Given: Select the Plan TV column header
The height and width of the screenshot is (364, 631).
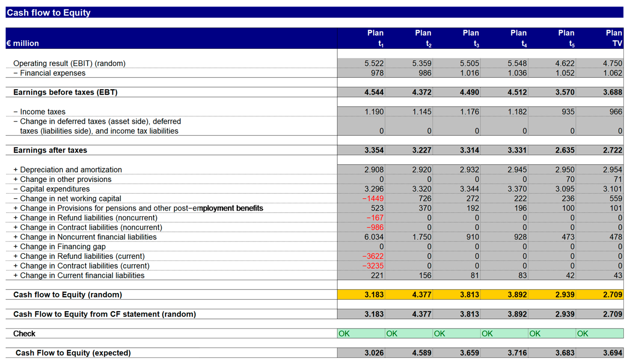Looking at the screenshot, I should 614,38.
